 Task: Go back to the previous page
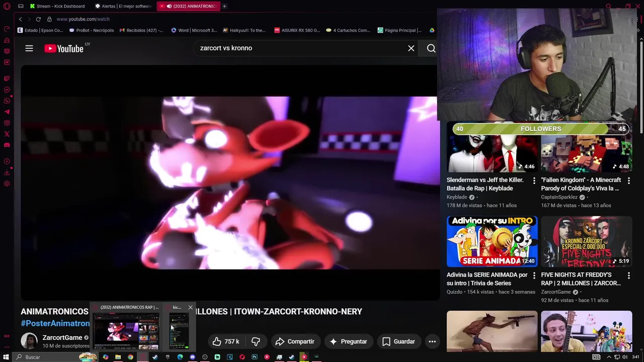pos(21,19)
